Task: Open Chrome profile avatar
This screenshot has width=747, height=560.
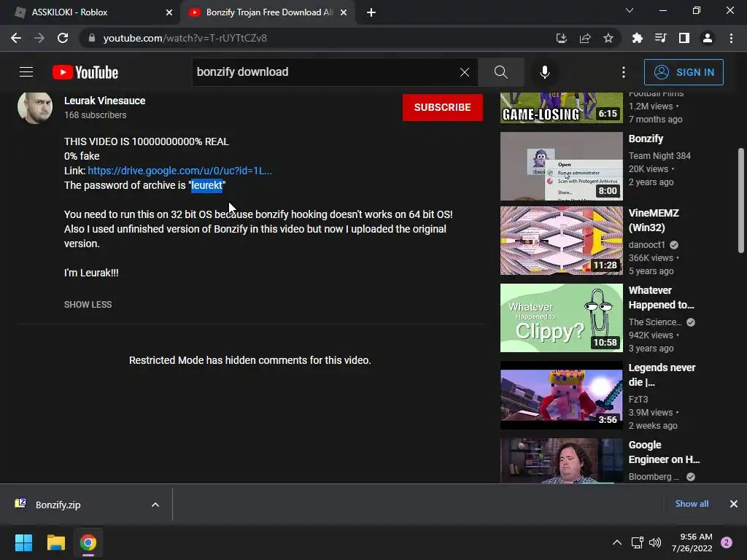Action: click(708, 38)
